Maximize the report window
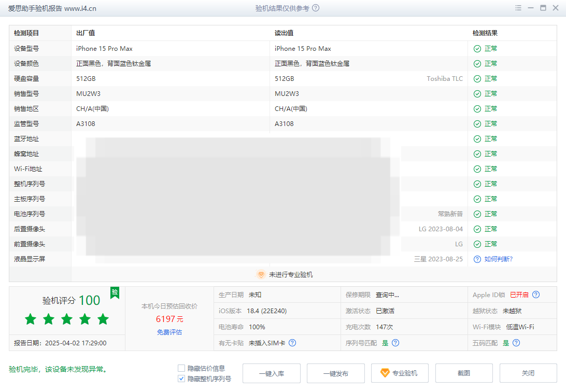 click(x=543, y=8)
